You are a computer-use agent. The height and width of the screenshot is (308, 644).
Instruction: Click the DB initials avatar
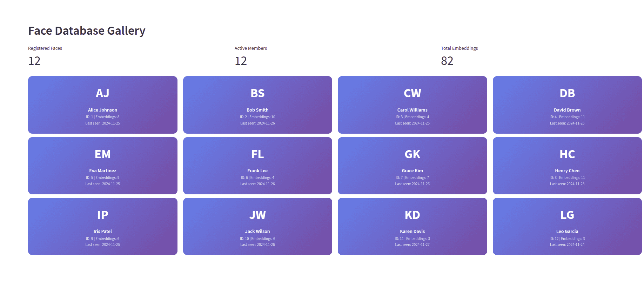567,93
